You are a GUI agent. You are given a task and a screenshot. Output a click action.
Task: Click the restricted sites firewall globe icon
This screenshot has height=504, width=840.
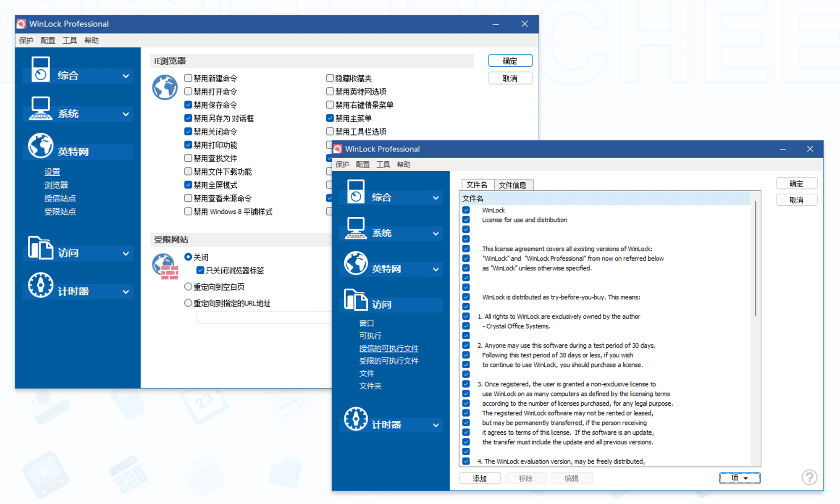pyautogui.click(x=165, y=266)
